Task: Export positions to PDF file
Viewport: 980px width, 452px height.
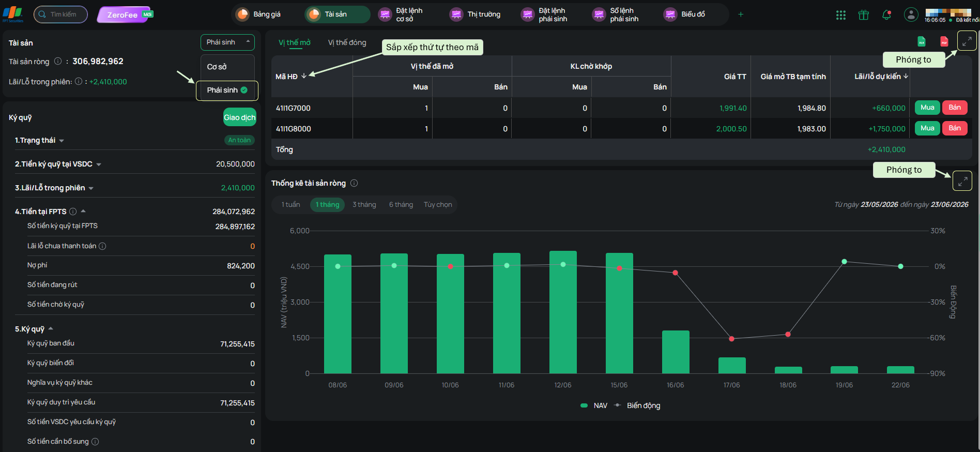Action: (944, 41)
